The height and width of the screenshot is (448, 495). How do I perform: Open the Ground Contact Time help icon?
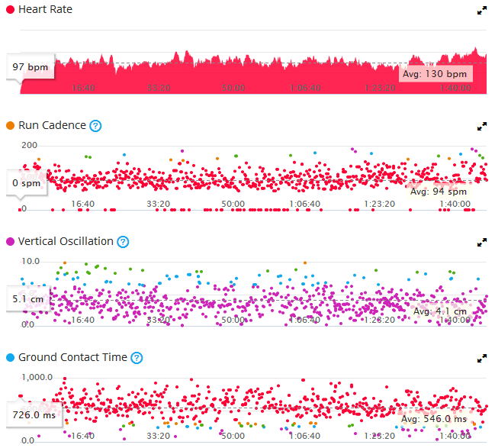point(137,358)
